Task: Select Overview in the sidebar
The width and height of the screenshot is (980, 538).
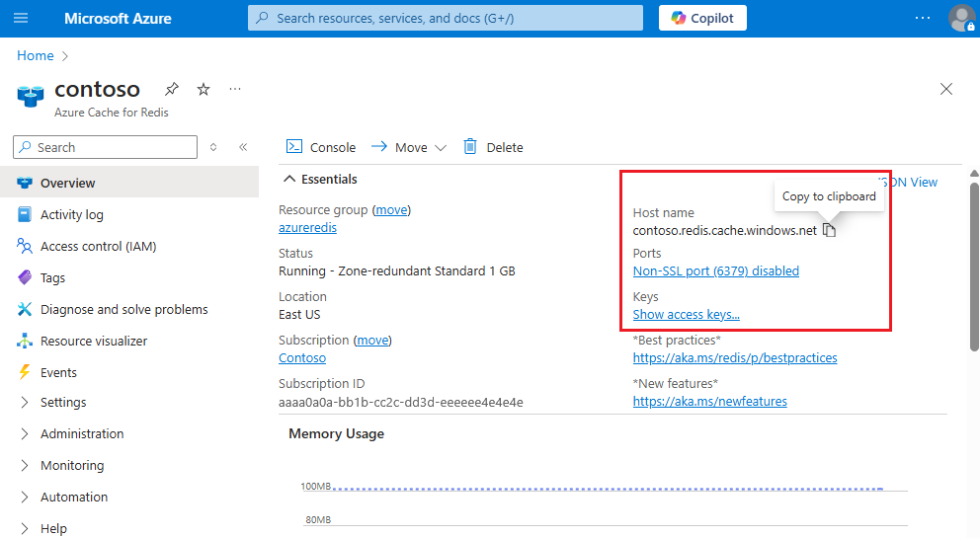Action: [129, 183]
